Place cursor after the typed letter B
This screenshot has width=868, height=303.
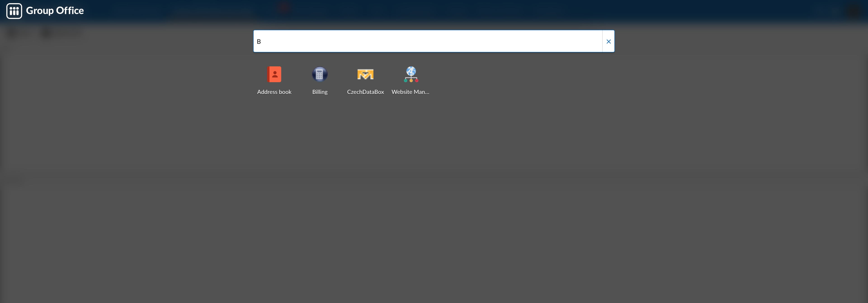[262, 41]
